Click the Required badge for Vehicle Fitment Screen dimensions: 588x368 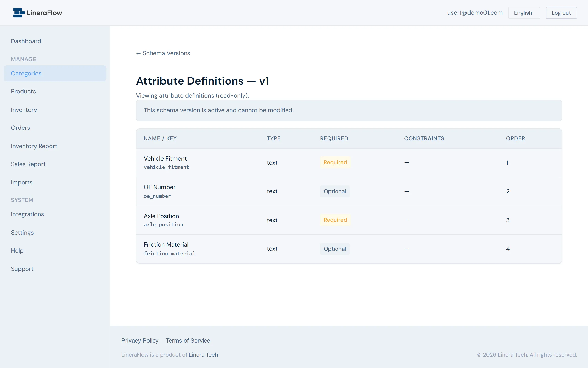tap(335, 162)
